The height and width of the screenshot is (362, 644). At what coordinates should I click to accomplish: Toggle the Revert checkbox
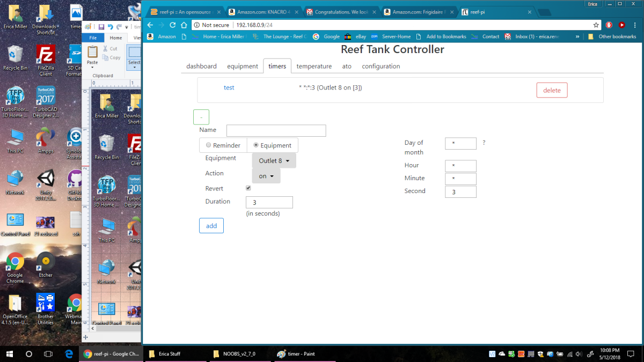(x=248, y=188)
